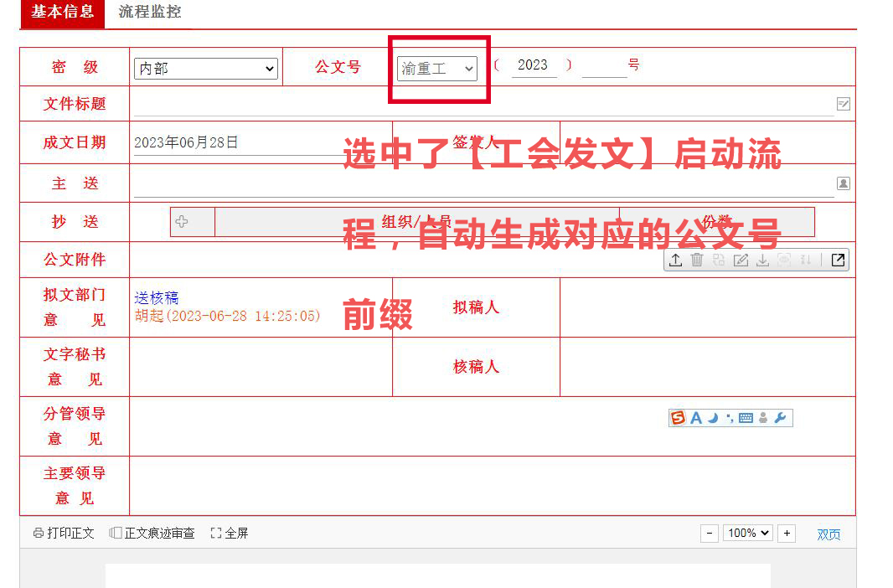Screen dimensions: 893x588
Task: Click the Sogou S logo icon
Action: pos(679,418)
